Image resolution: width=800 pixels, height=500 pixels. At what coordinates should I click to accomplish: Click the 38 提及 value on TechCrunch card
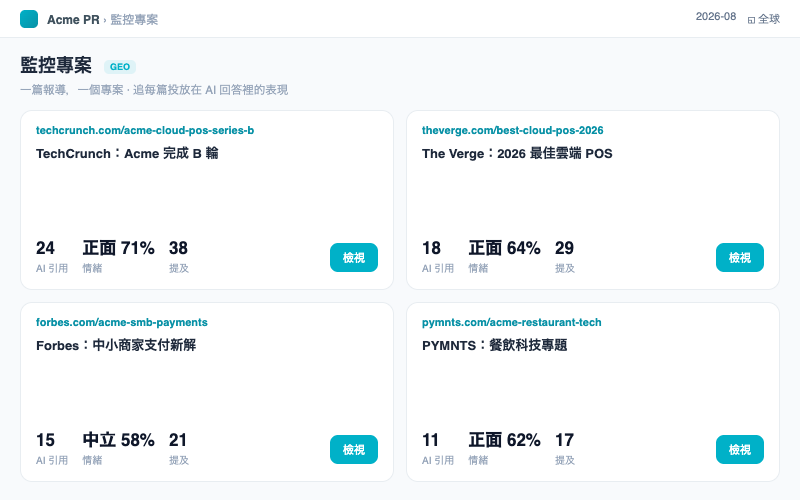coord(179,248)
